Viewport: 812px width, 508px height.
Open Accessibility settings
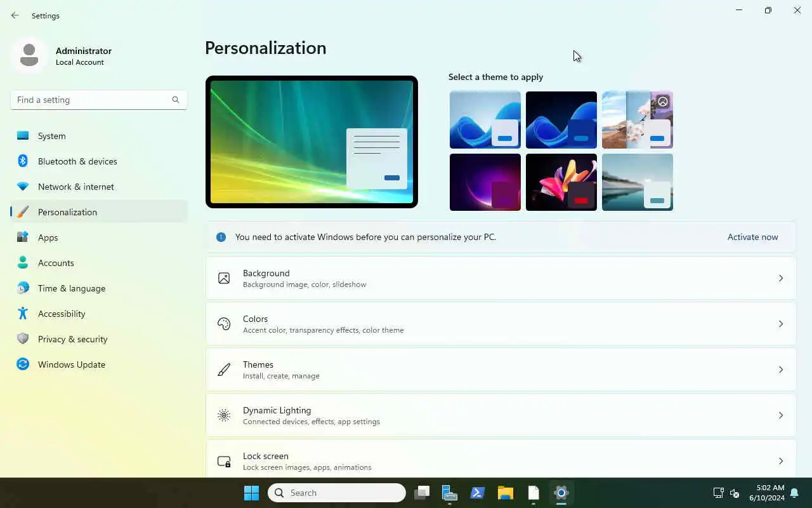pyautogui.click(x=99, y=314)
